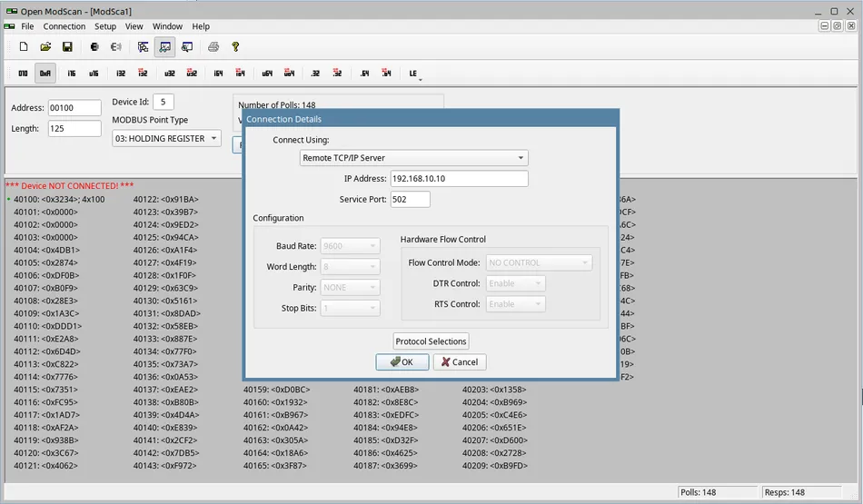Save using the floppy disk icon
This screenshot has height=504, width=863.
67,47
